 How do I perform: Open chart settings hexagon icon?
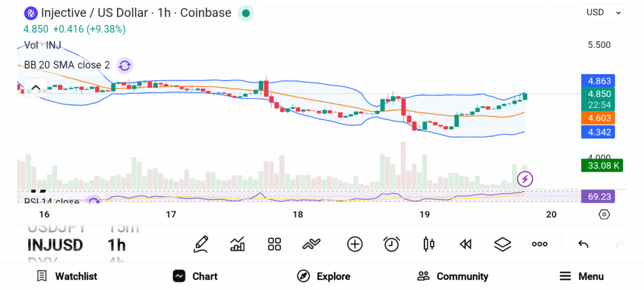click(604, 215)
